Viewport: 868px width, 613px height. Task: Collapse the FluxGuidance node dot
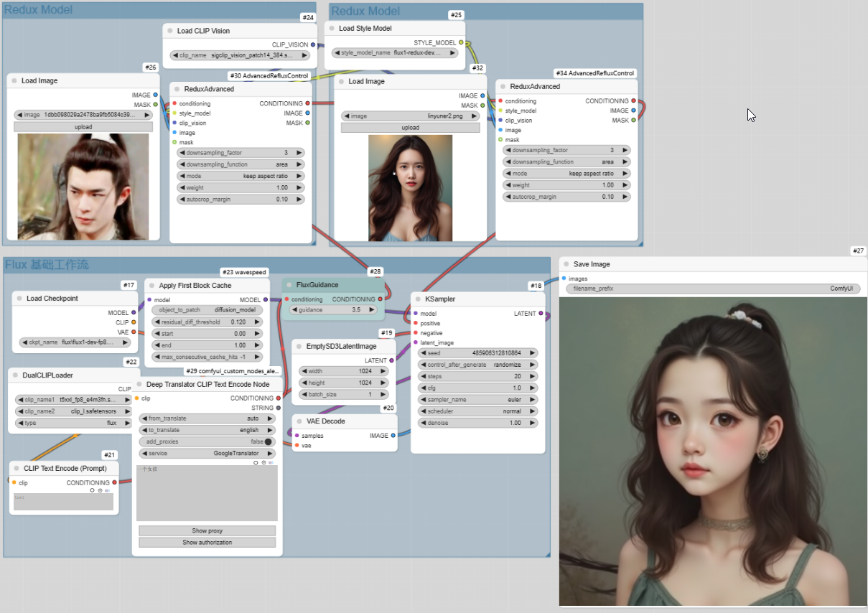pos(289,285)
